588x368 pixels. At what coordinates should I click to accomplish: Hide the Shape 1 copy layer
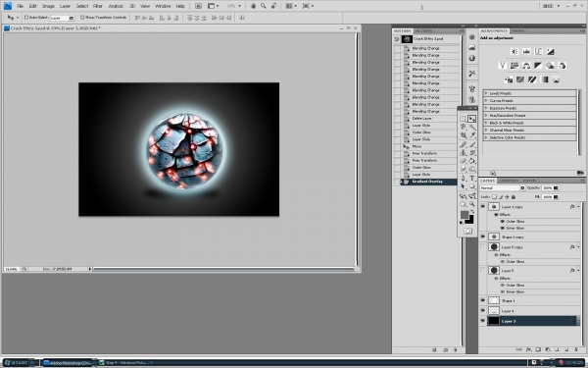[483, 237]
